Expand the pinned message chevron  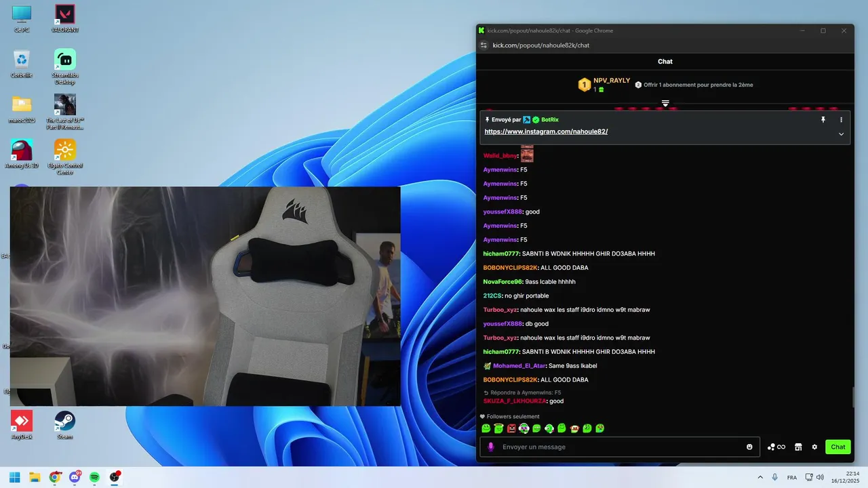pos(841,134)
